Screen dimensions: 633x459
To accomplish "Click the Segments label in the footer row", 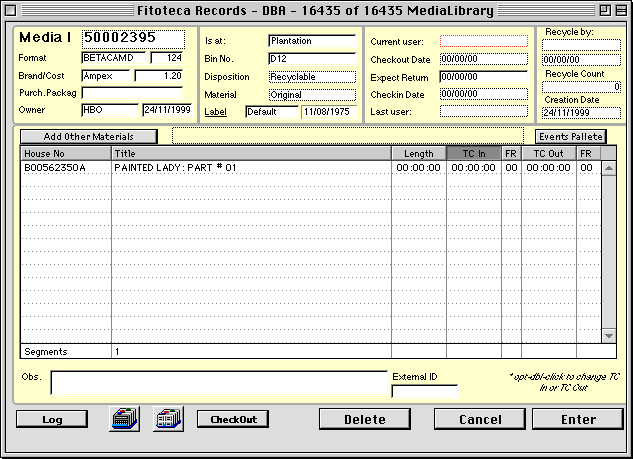I will (x=46, y=352).
